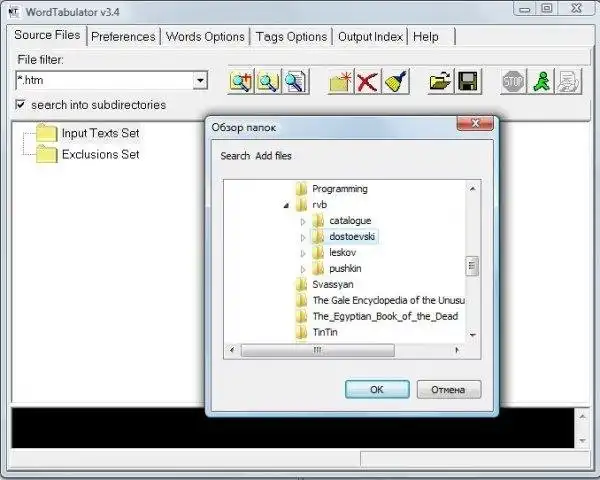Screen dimensions: 600x480
Task: Click the search files document magnifier icon
Action: point(295,81)
